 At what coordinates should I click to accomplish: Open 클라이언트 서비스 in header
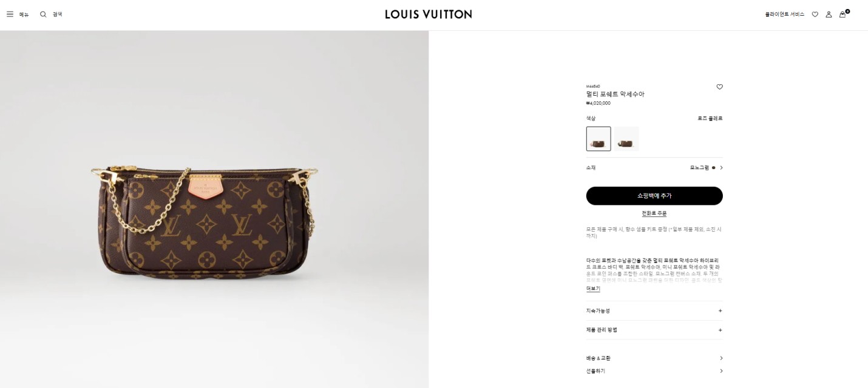784,14
